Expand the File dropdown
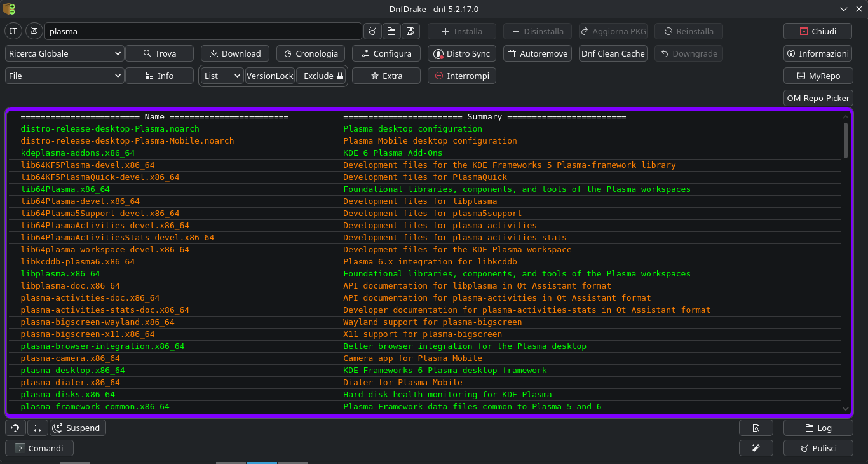 (64, 76)
